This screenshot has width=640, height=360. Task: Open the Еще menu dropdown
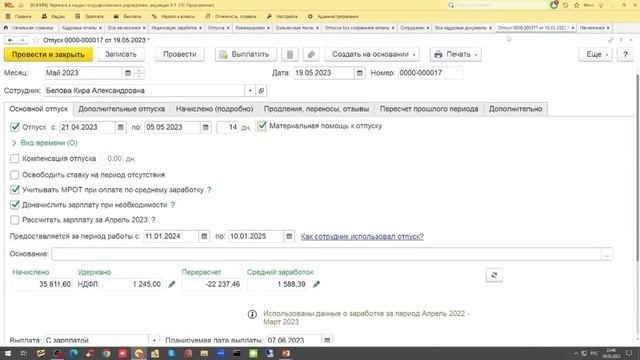[x=596, y=54]
